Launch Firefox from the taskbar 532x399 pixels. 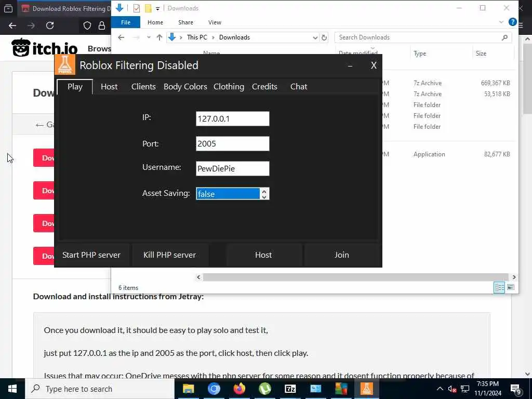pyautogui.click(x=239, y=389)
